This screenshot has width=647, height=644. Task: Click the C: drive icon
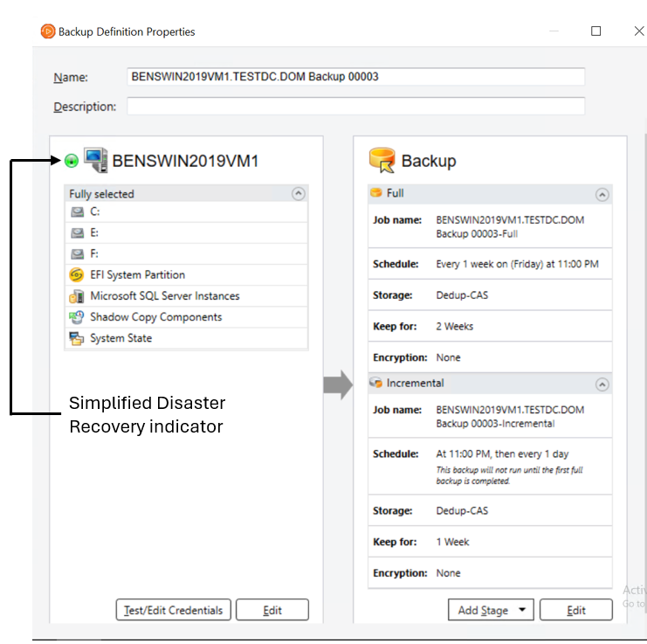tap(77, 211)
